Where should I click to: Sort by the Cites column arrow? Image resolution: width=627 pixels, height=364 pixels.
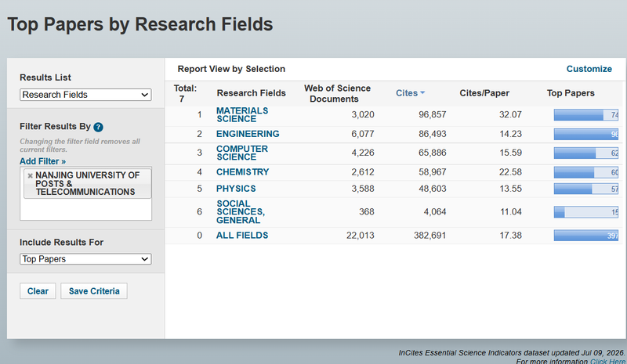[422, 93]
